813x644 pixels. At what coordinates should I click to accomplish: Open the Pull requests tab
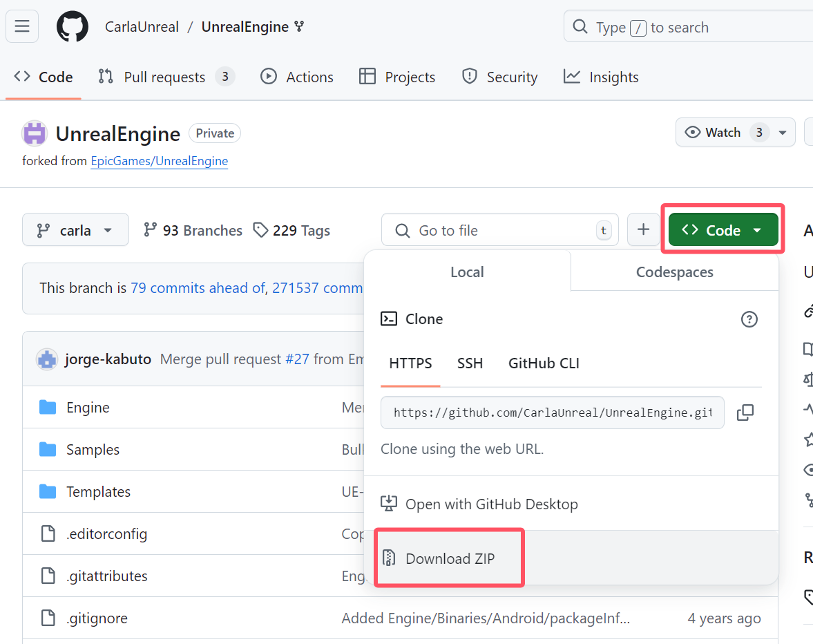(164, 77)
